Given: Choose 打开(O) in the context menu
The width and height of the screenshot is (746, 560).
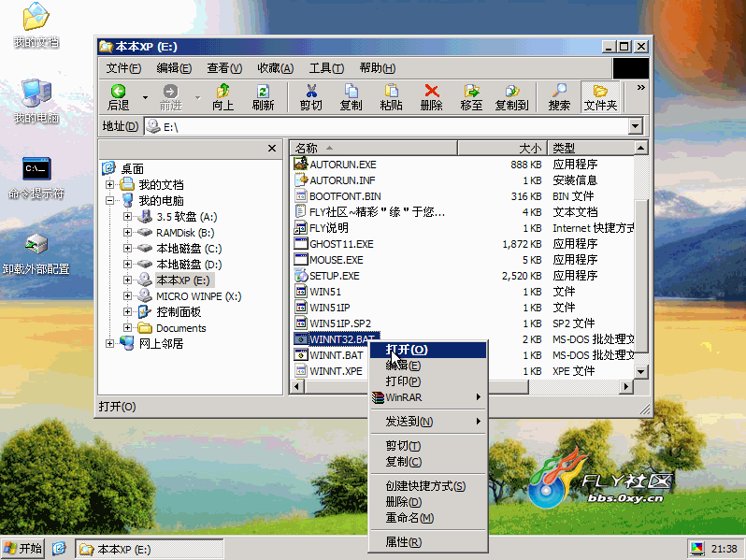Looking at the screenshot, I should tap(428, 350).
